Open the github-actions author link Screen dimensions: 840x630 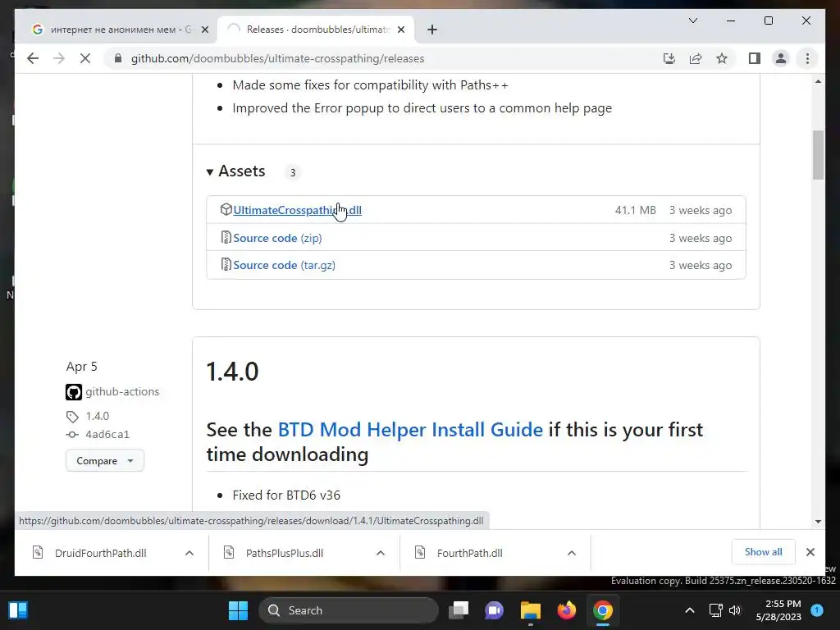122,391
